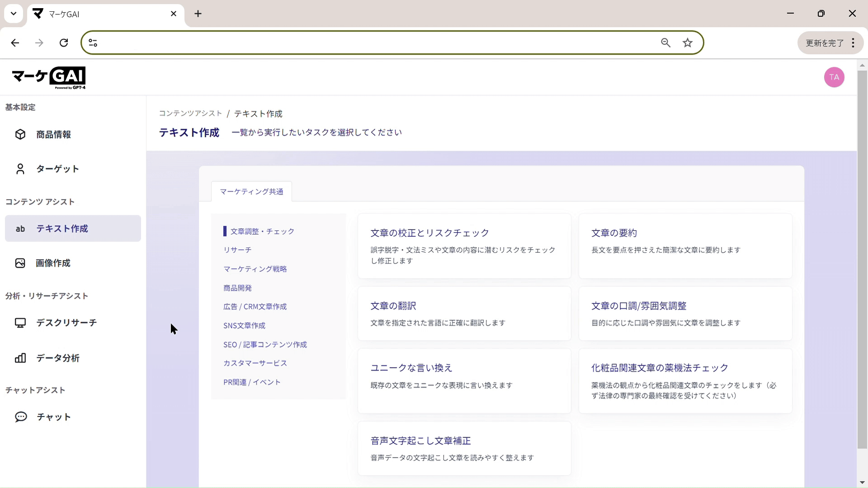Open the 文章の口調/雰囲気調整 card
Image resolution: width=868 pixels, height=488 pixels.
coord(685,314)
